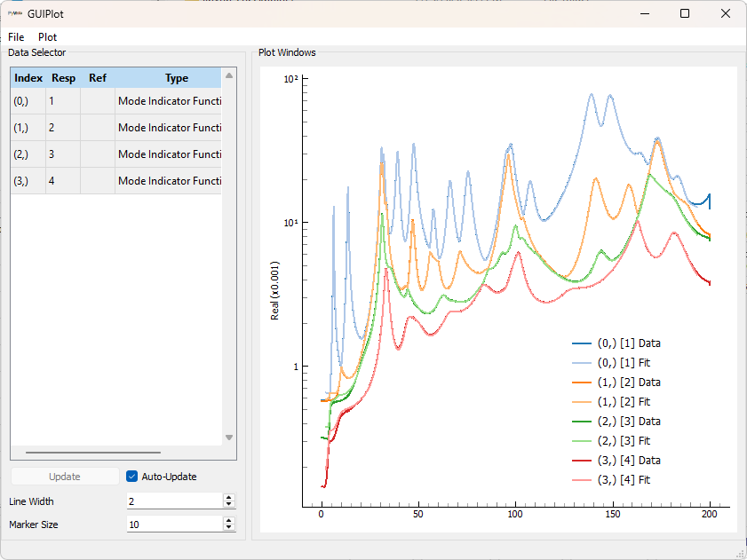Increase the Line Width spinner value
The image size is (747, 560).
pyautogui.click(x=228, y=498)
